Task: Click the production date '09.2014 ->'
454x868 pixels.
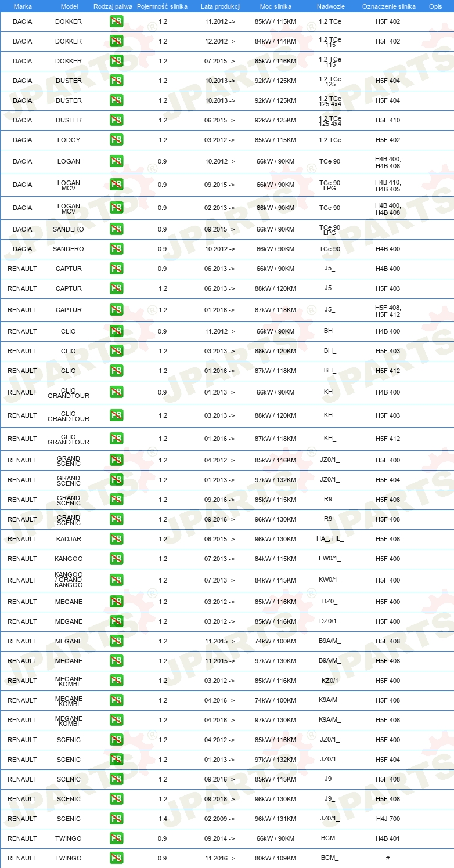Action: pos(220,838)
